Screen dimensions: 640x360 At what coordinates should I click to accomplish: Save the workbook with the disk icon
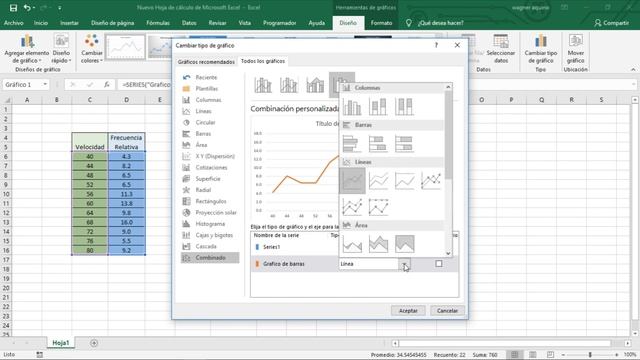(x=13, y=8)
